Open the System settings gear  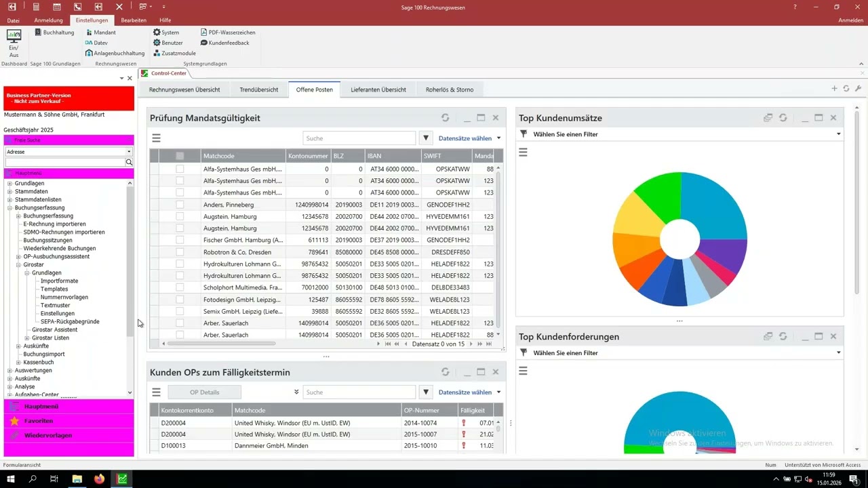(x=166, y=33)
